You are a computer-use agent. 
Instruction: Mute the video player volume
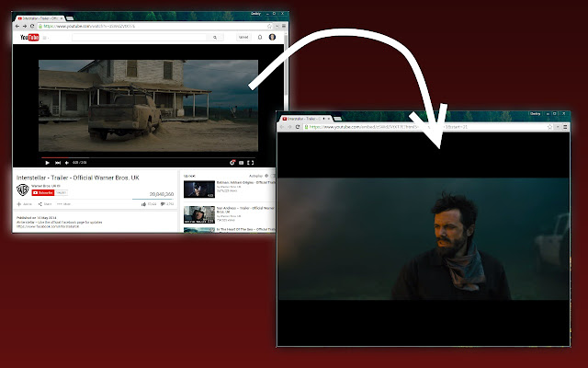pyautogui.click(x=67, y=163)
